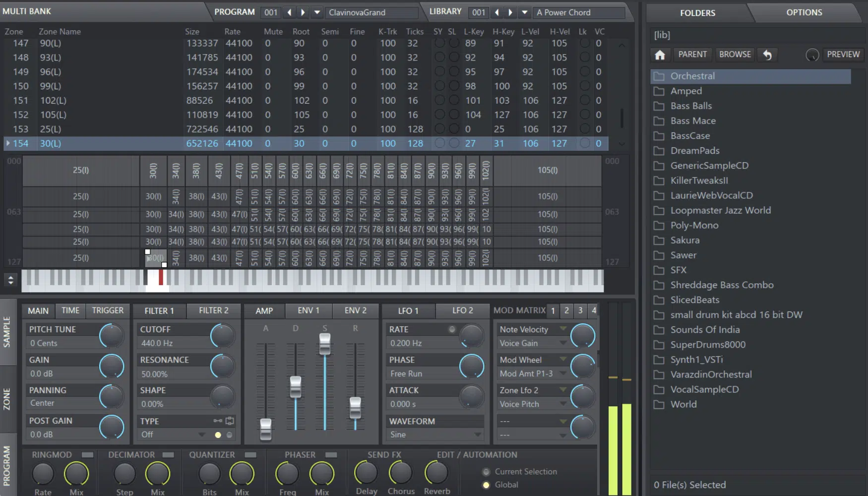
Task: Select previous program with the left arrow
Action: pos(289,12)
